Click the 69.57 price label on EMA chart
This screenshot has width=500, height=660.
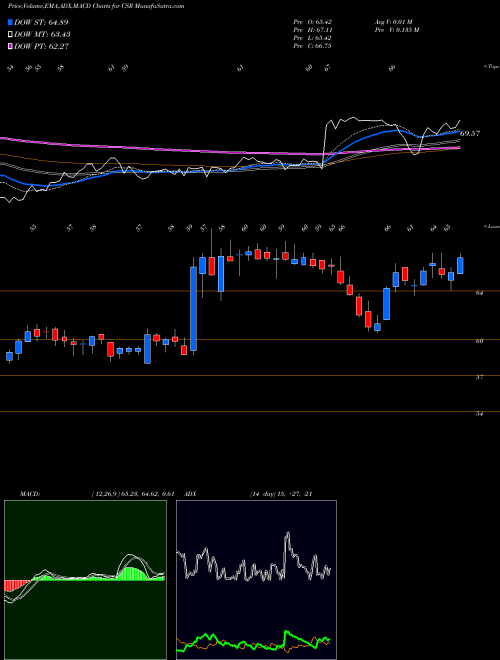[470, 133]
